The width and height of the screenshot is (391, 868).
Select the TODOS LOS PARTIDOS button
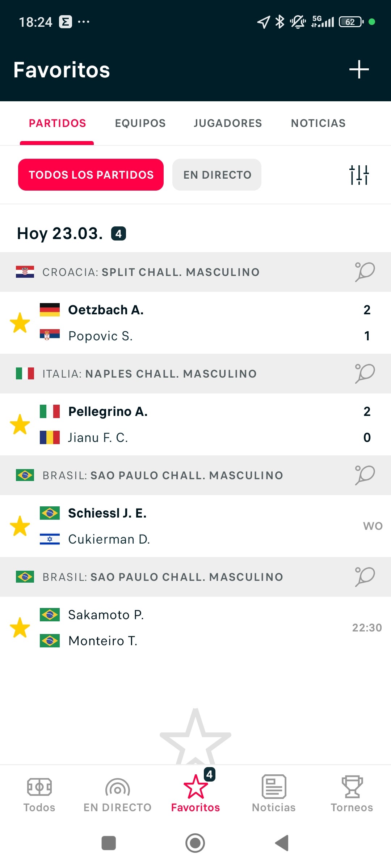pyautogui.click(x=91, y=175)
